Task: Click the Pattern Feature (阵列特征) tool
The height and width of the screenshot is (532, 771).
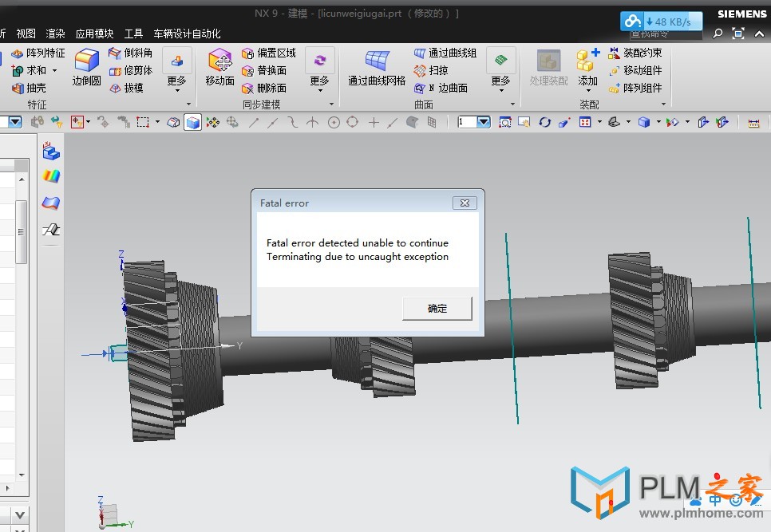Action: coord(38,53)
